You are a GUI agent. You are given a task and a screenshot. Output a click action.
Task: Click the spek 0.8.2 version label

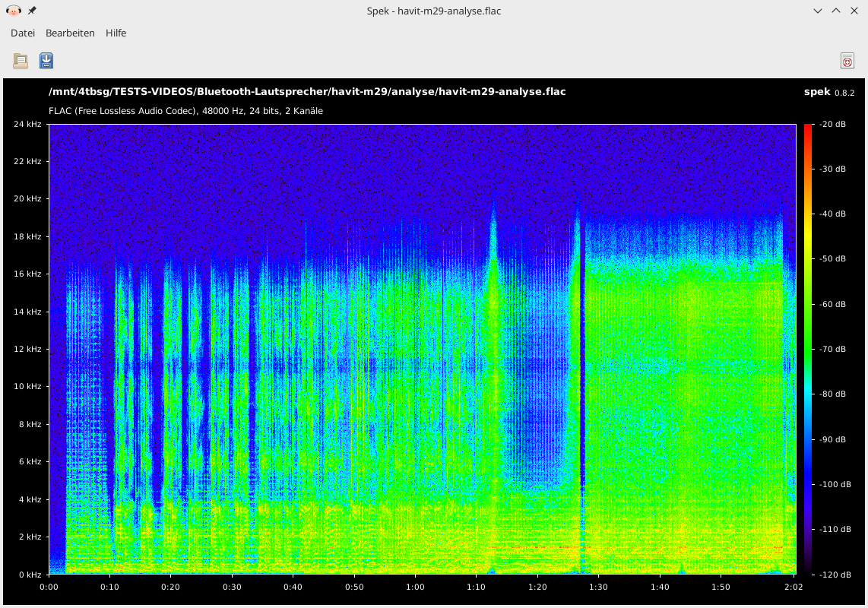tap(829, 92)
